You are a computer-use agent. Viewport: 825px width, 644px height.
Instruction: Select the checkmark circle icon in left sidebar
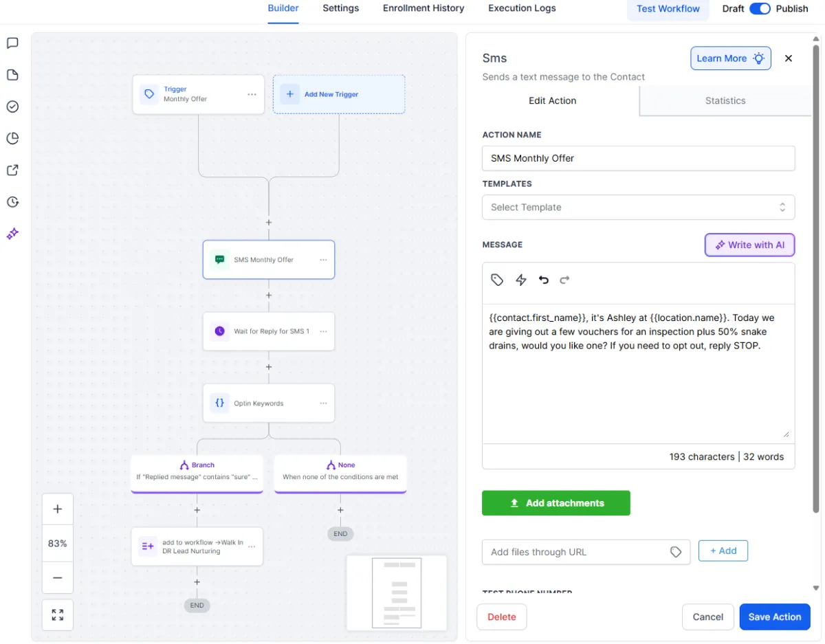[x=12, y=107]
